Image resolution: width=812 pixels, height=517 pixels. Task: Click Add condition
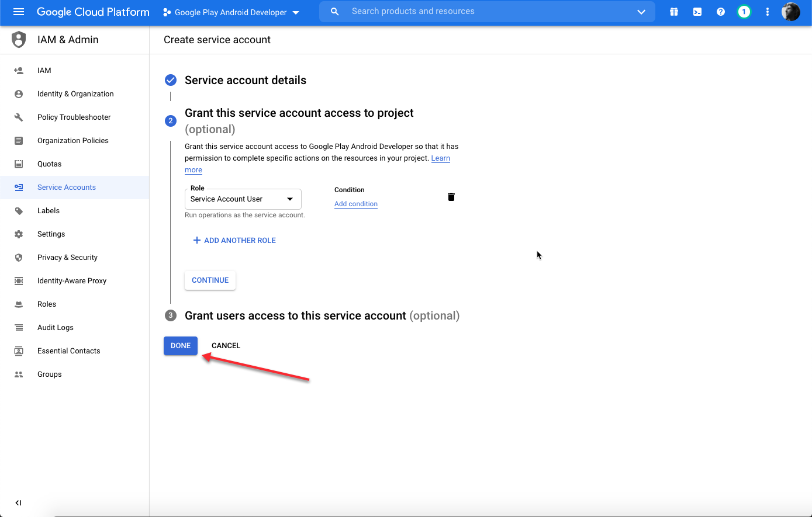pyautogui.click(x=355, y=204)
